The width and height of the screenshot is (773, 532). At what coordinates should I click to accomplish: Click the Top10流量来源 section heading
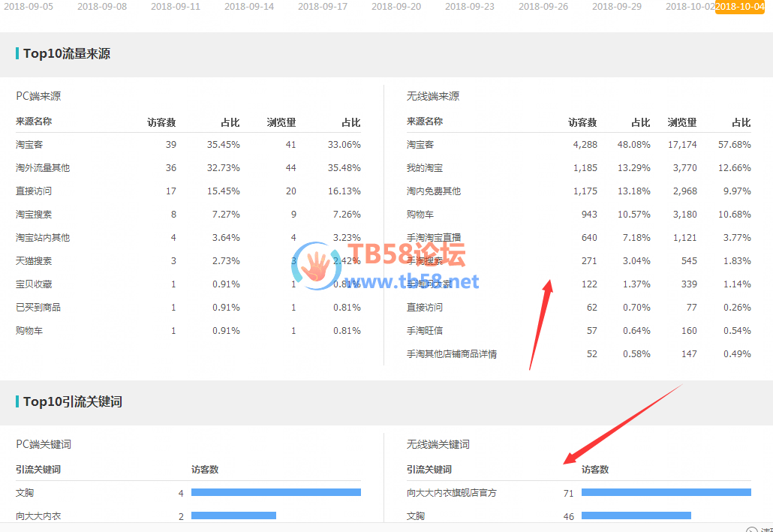(x=67, y=54)
